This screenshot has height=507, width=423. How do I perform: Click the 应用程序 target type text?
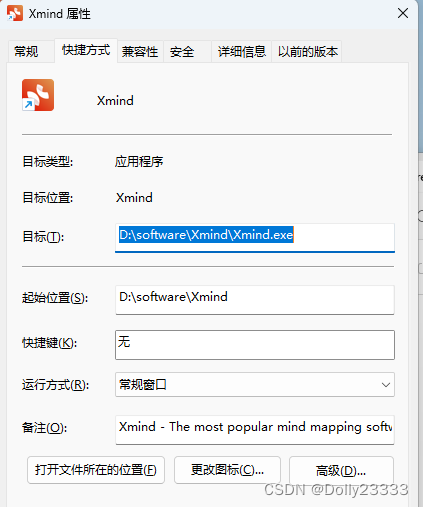(139, 162)
